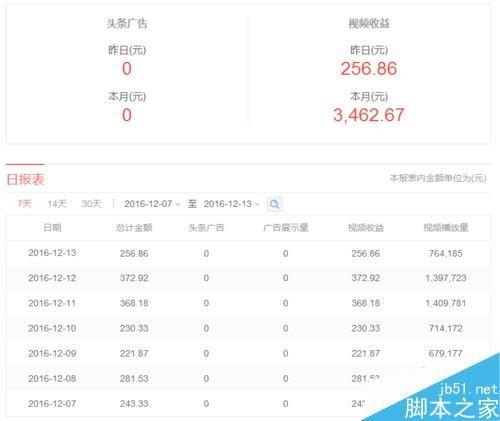Click the 广告展示量 column header
This screenshot has width=500, height=421.
(286, 228)
